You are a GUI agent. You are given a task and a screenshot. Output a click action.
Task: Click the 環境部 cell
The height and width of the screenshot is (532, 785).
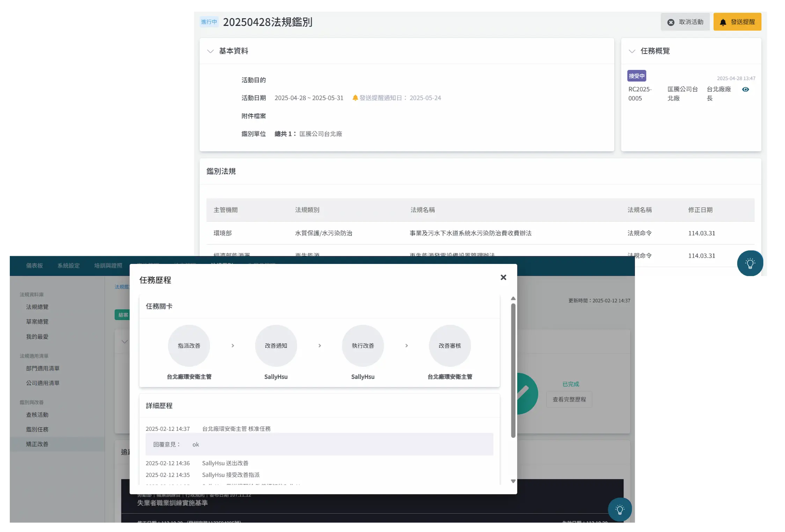pyautogui.click(x=222, y=233)
